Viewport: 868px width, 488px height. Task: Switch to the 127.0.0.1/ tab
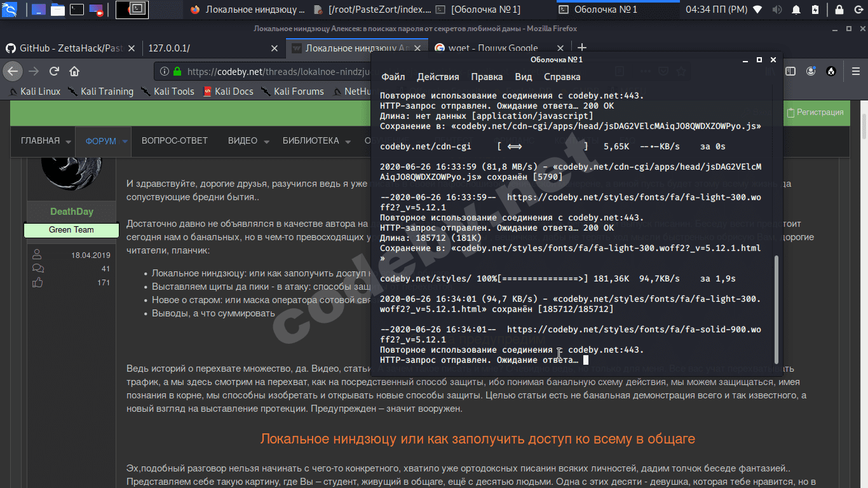pos(205,48)
